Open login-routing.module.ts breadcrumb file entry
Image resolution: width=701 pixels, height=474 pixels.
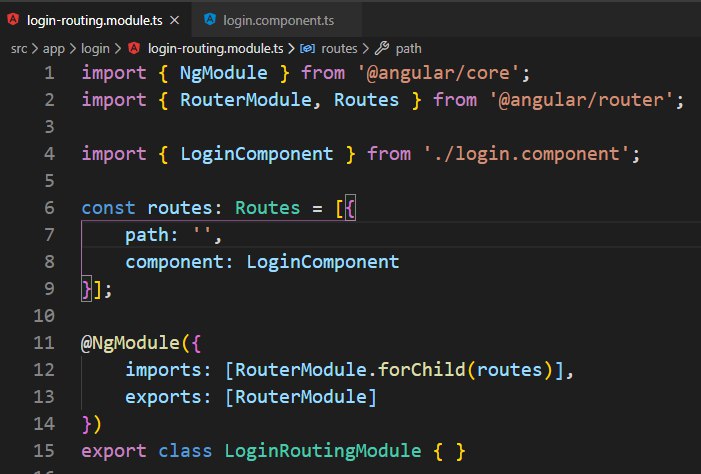coord(215,48)
